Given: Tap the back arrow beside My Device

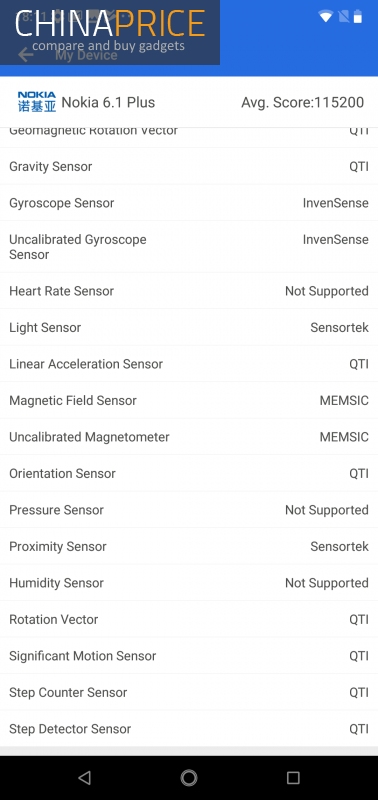Looking at the screenshot, I should (x=26, y=55).
